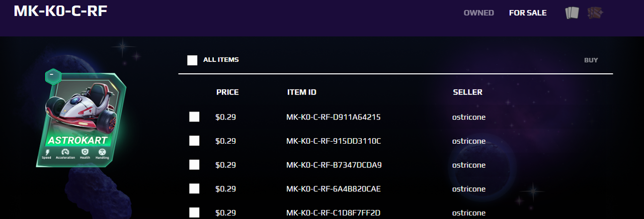Image resolution: width=644 pixels, height=219 pixels.
Task: Click the minus hexagon badge on card
Action: click(53, 76)
